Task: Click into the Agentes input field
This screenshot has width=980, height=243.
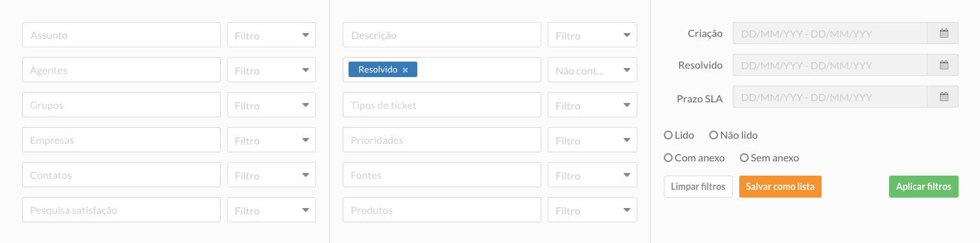Action: pos(121,70)
